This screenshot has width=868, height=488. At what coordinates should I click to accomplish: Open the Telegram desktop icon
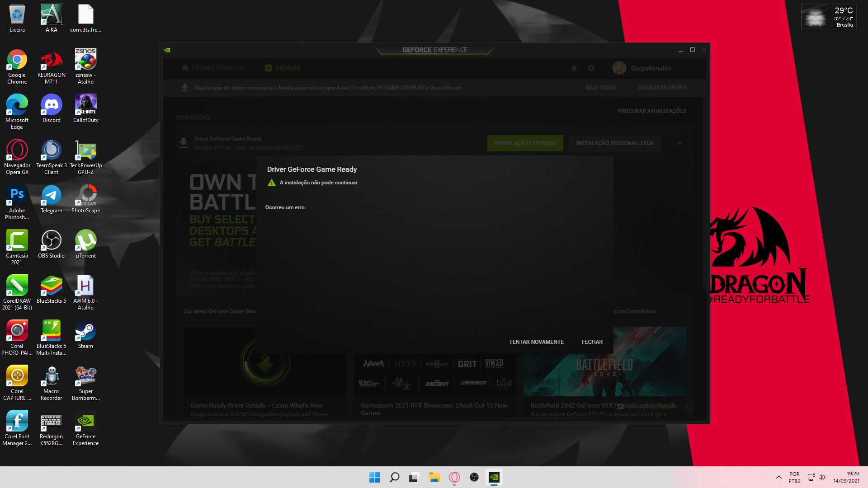51,199
